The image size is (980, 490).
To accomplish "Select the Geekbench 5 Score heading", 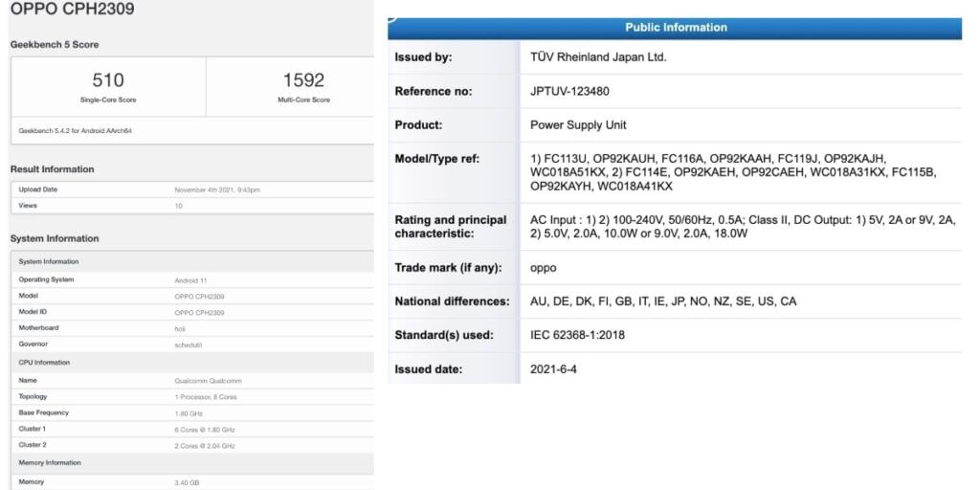I will tap(55, 44).
